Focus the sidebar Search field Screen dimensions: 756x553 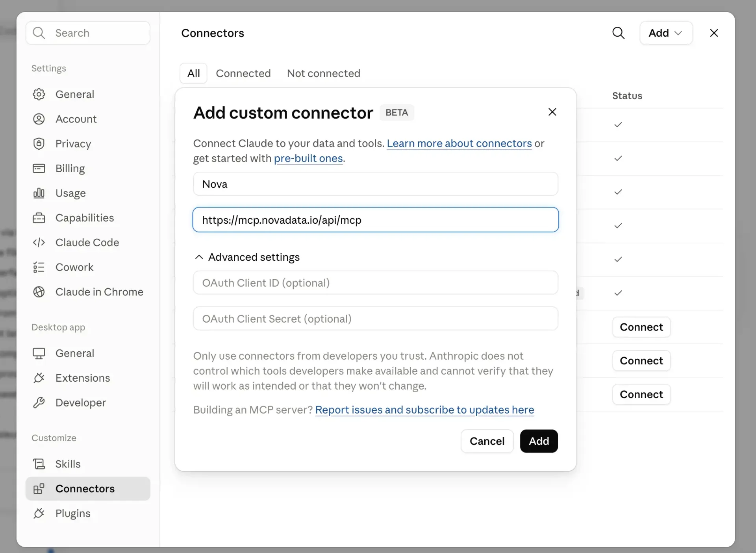pyautogui.click(x=88, y=33)
